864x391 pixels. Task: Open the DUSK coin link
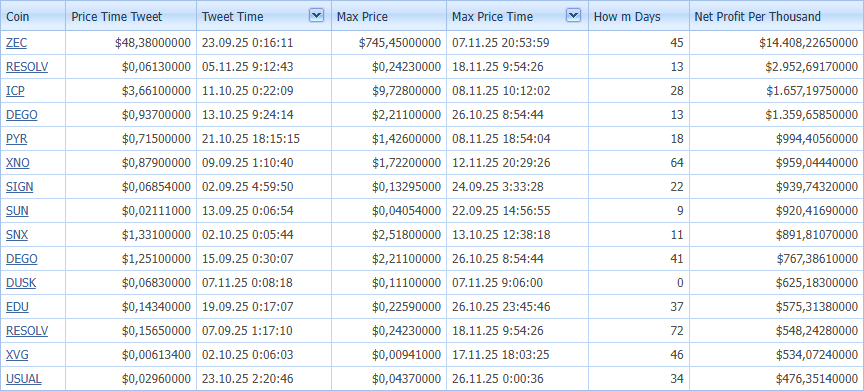coord(21,283)
